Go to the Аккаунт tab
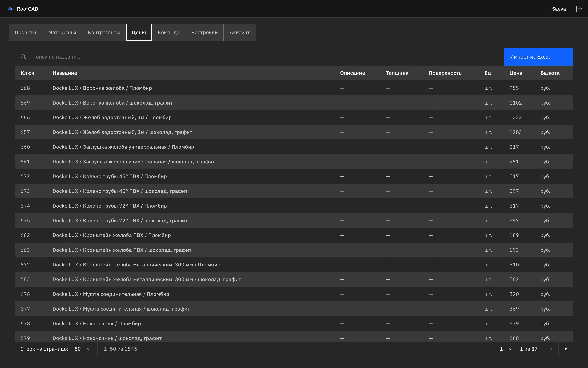Image resolution: width=588 pixels, height=368 pixels. click(x=240, y=32)
